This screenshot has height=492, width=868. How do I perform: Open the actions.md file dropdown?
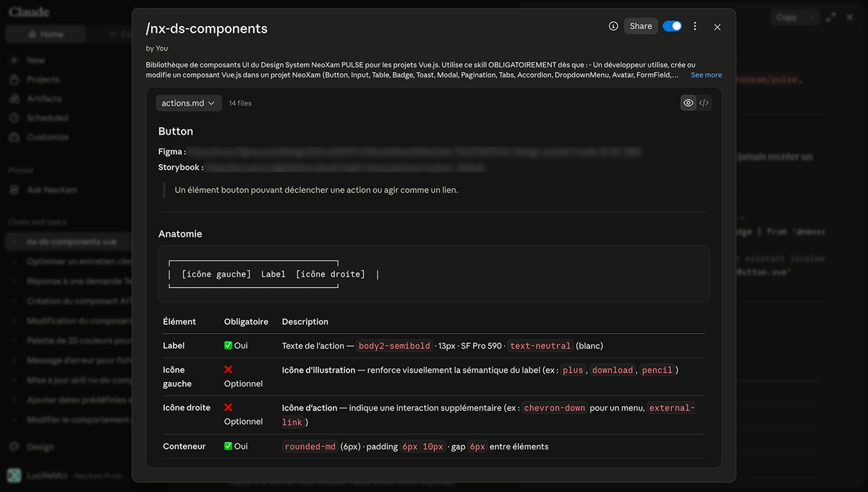point(189,103)
